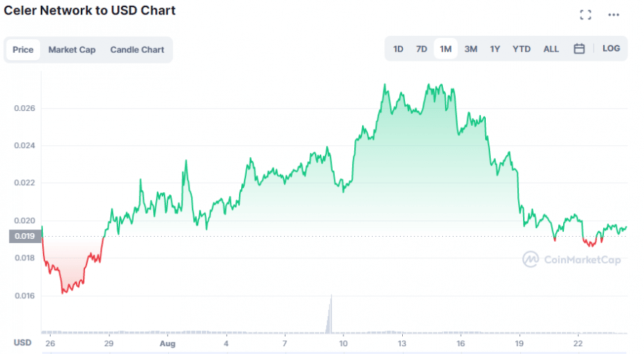Choose the YTD time range

(521, 49)
